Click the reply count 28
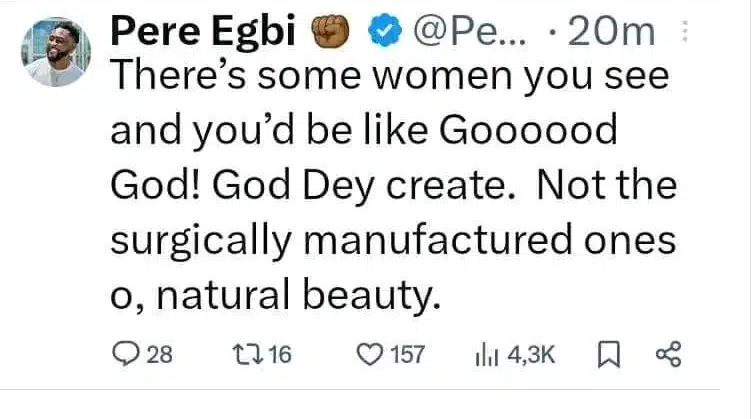Image resolution: width=756 pixels, height=419 pixels. pyautogui.click(x=160, y=353)
